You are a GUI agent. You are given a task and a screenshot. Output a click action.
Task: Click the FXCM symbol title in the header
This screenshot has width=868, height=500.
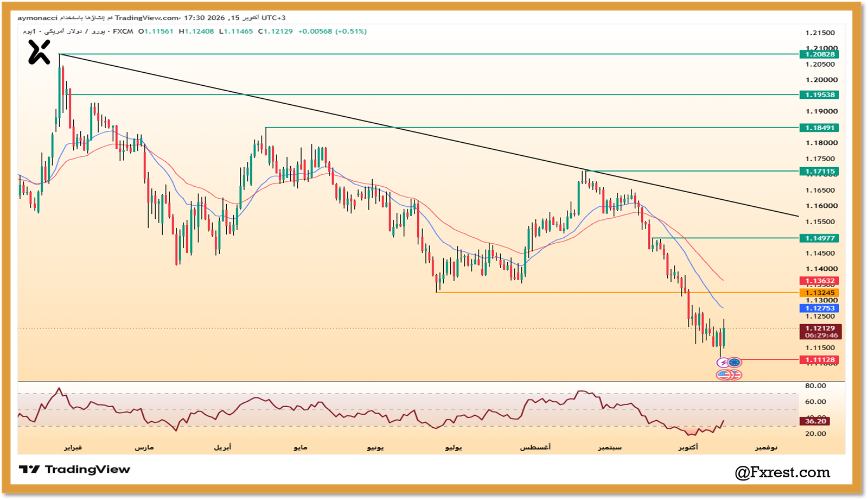[123, 31]
